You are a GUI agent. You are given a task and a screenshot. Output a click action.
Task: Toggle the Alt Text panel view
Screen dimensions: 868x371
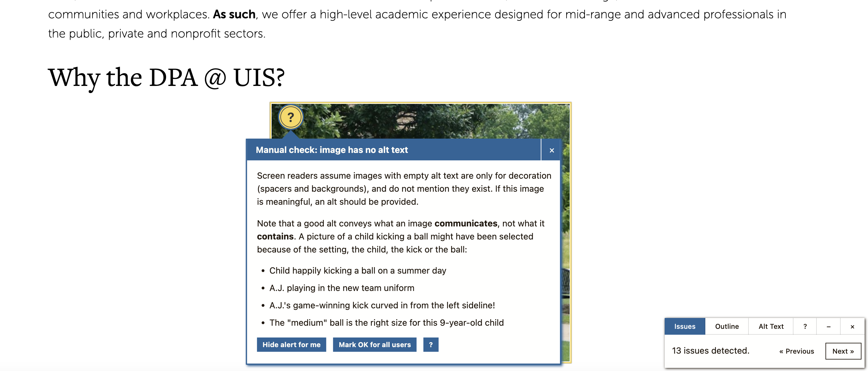point(771,326)
